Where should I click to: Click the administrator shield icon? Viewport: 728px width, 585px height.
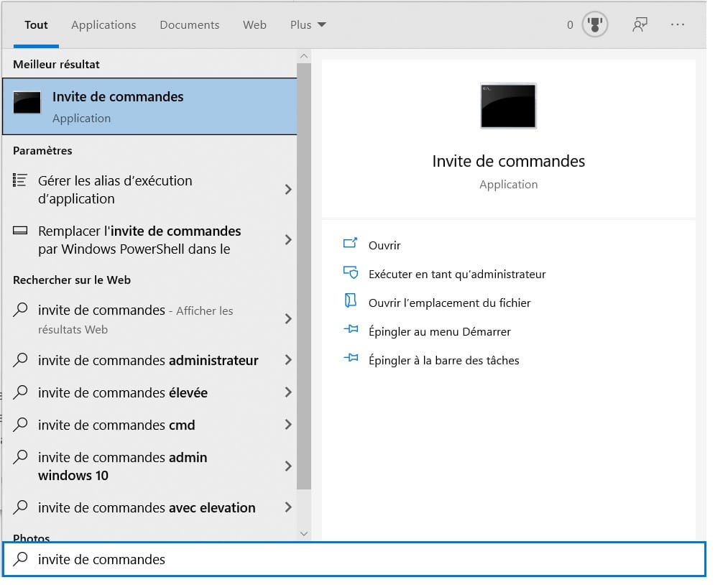click(351, 272)
